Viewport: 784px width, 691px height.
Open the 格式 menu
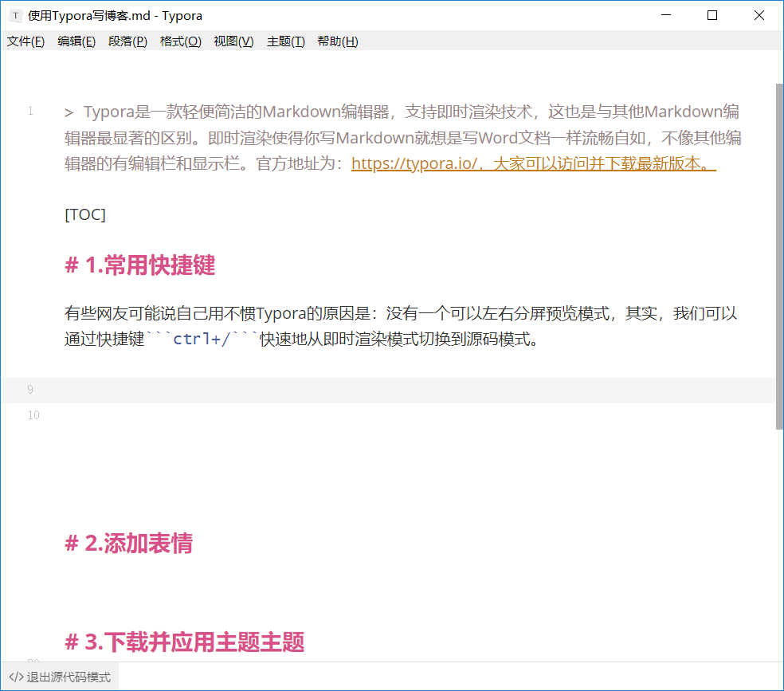tap(180, 41)
